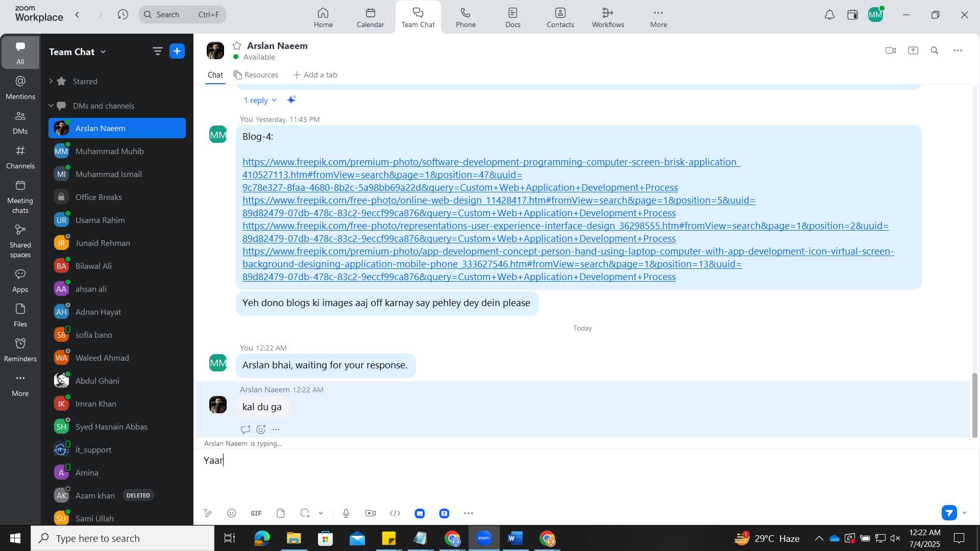Open the Mentions sidebar section
Image resolution: width=980 pixels, height=551 pixels.
click(x=20, y=88)
